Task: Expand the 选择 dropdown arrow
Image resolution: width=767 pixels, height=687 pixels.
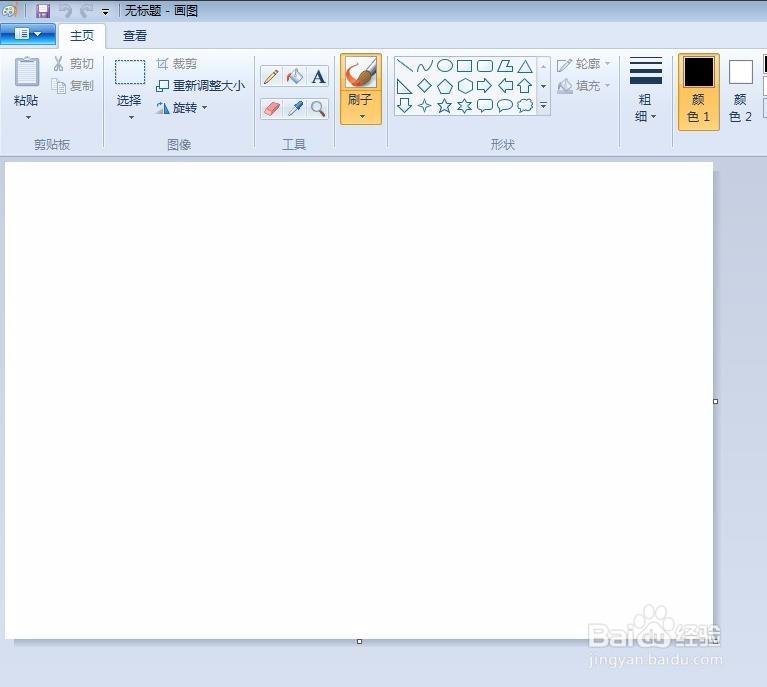Action: 131,117
